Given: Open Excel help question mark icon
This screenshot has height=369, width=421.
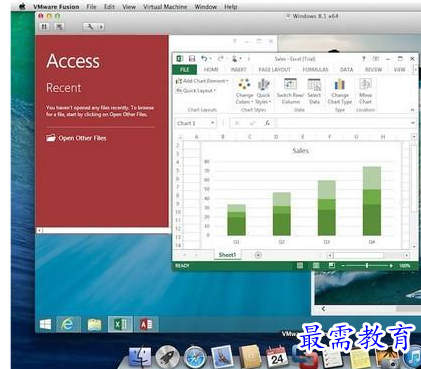Looking at the screenshot, I should (364, 59).
